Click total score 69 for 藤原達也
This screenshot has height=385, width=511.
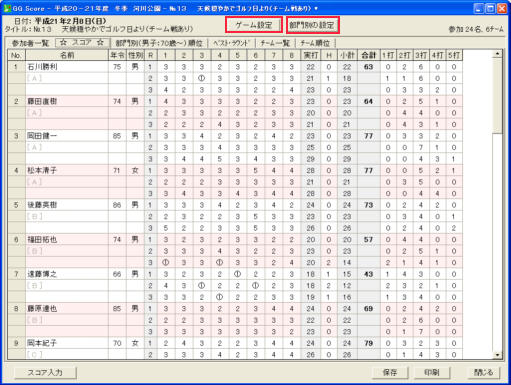(x=368, y=309)
